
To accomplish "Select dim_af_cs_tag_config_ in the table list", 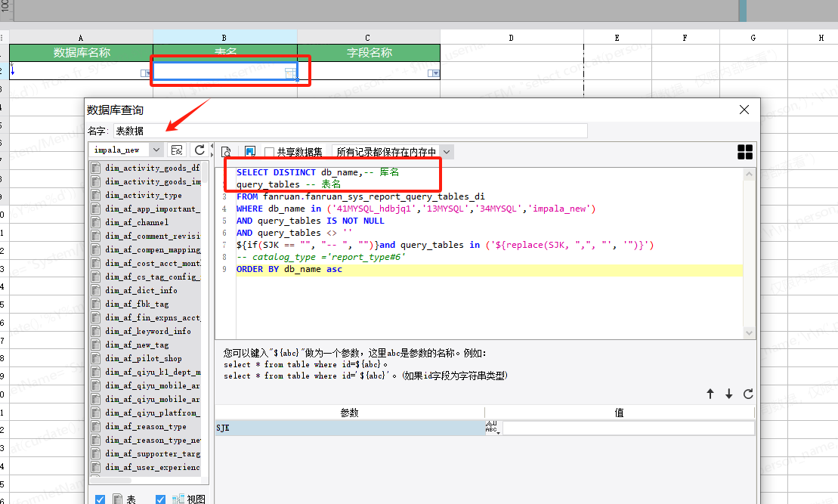I will click(153, 277).
